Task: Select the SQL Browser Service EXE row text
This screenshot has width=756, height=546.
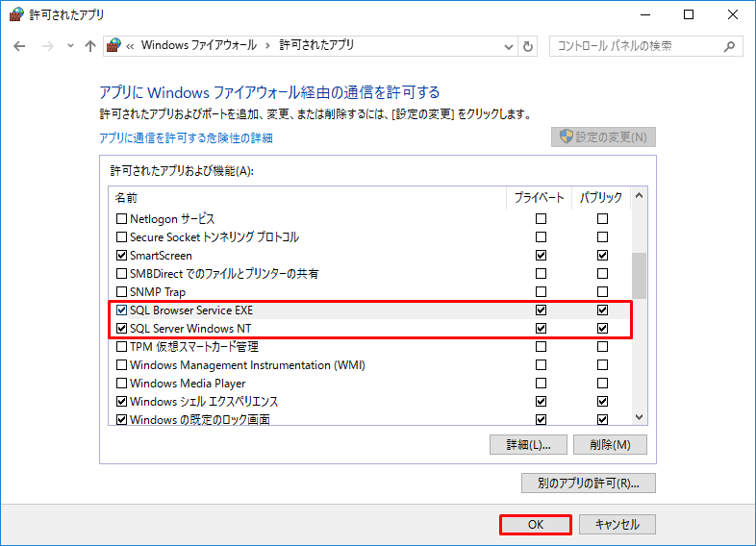Action: tap(191, 310)
